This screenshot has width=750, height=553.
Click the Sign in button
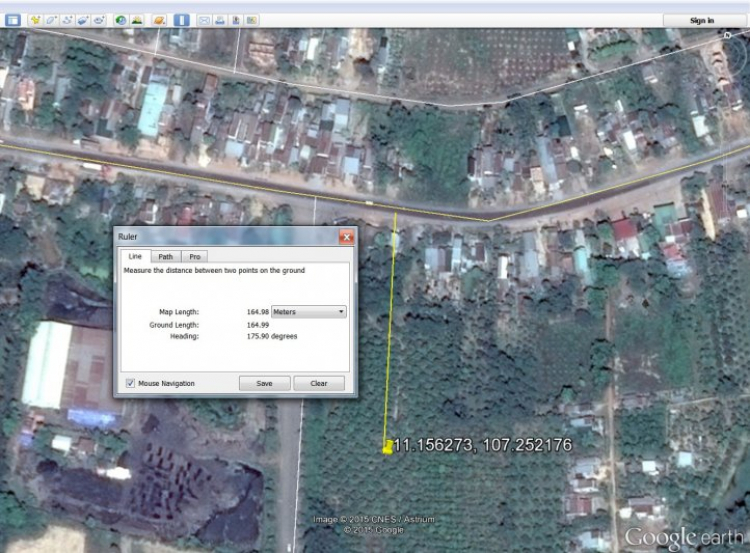point(702,20)
